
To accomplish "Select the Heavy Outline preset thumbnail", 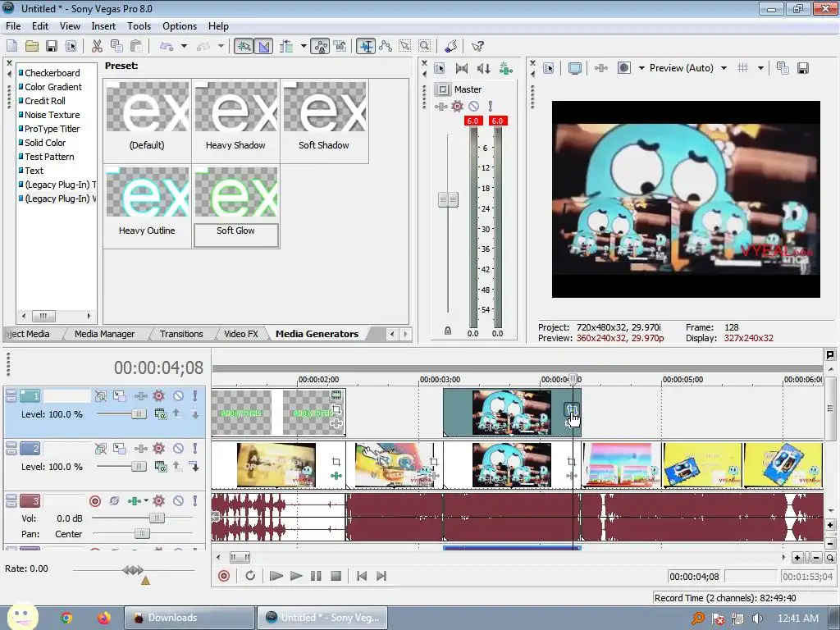I will tap(148, 192).
